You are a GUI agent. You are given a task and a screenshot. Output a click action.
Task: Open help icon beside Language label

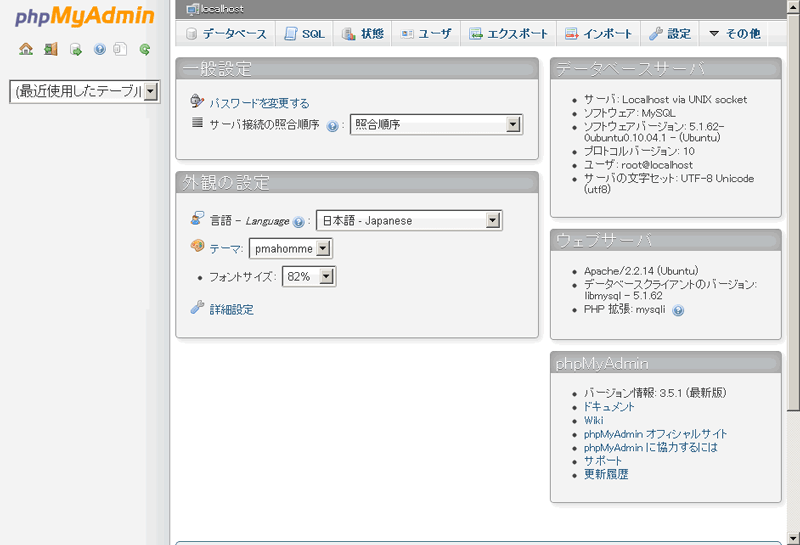[x=299, y=222]
